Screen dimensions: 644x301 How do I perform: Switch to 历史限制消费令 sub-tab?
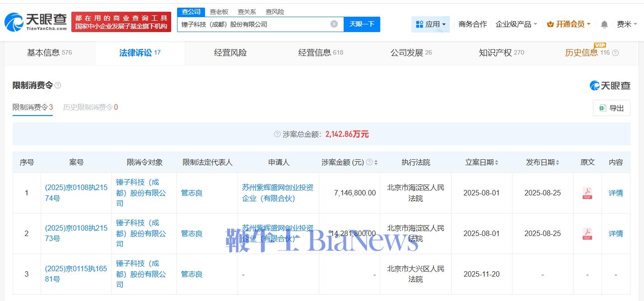click(90, 107)
